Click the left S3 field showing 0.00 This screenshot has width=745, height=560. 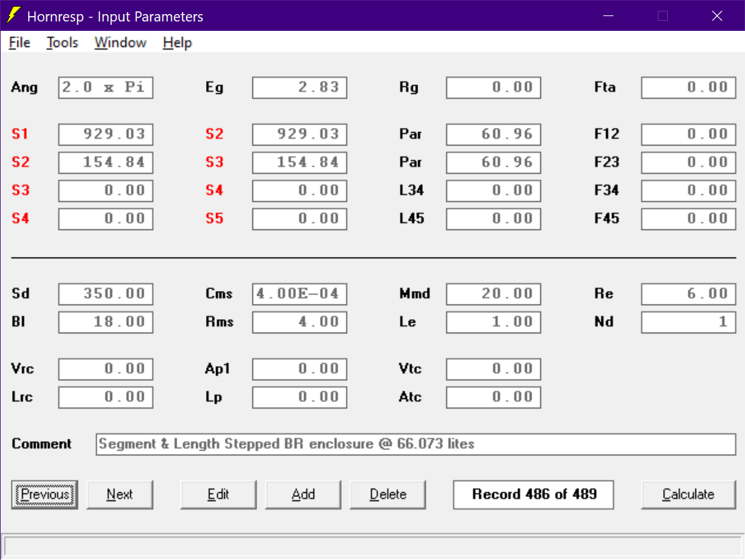tap(106, 190)
